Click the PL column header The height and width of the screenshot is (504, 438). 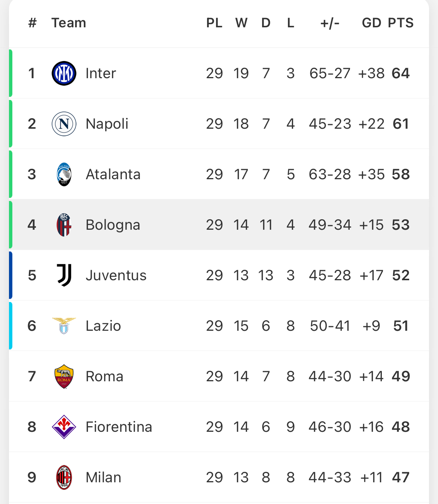click(x=214, y=23)
